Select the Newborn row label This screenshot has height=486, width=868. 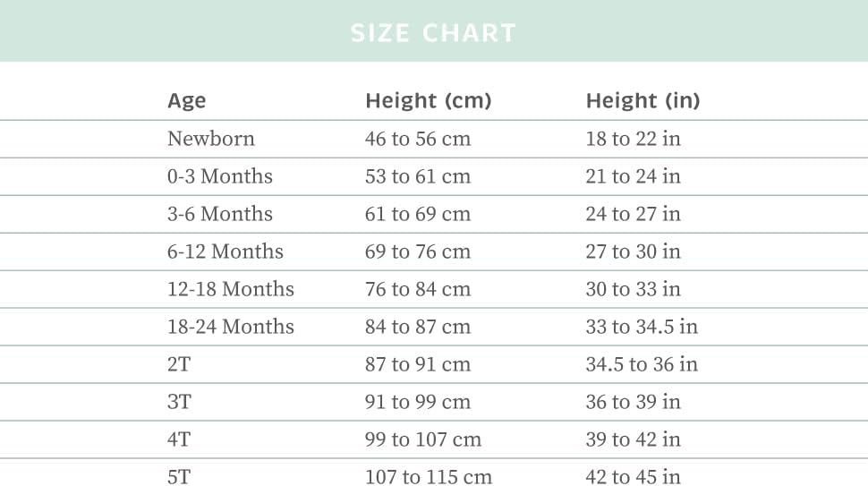point(210,139)
